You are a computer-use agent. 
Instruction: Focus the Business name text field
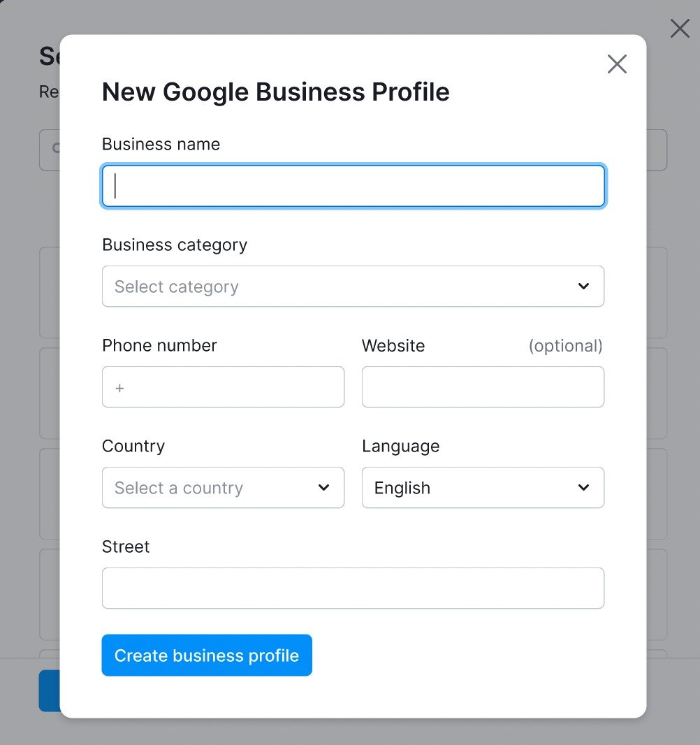[353, 186]
